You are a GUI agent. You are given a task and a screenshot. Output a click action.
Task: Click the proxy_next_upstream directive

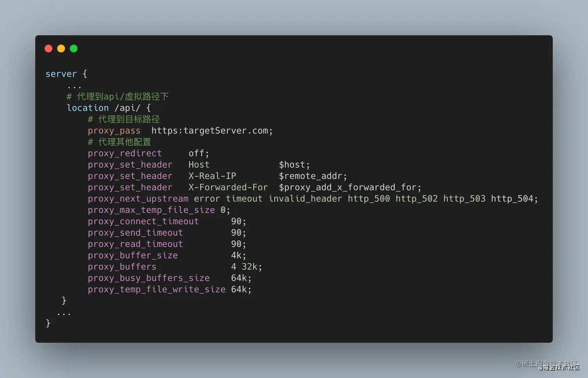click(138, 199)
